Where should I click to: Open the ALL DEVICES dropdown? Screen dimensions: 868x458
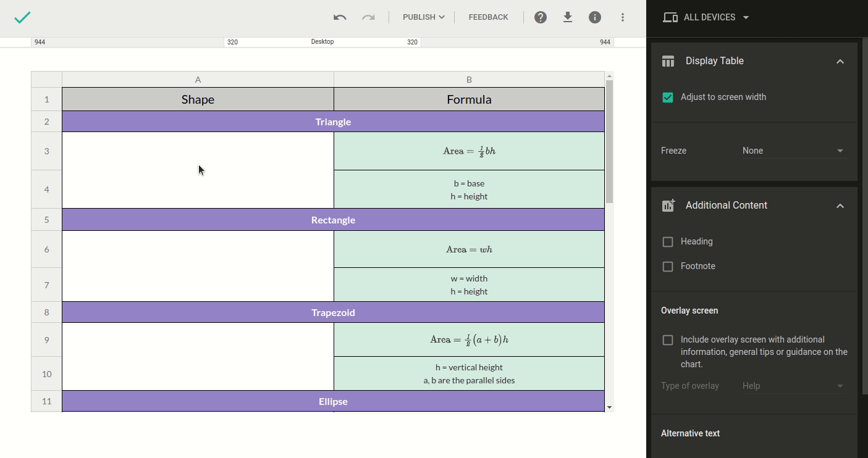pos(707,17)
